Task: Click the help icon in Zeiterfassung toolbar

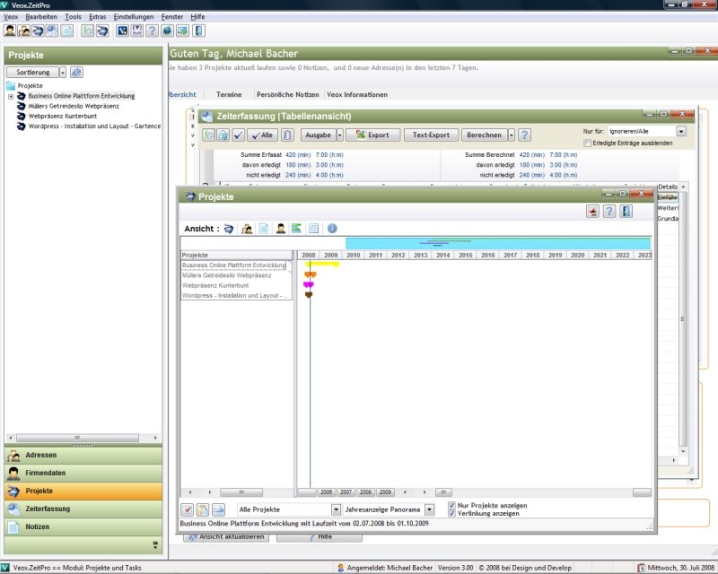Action: 524,135
